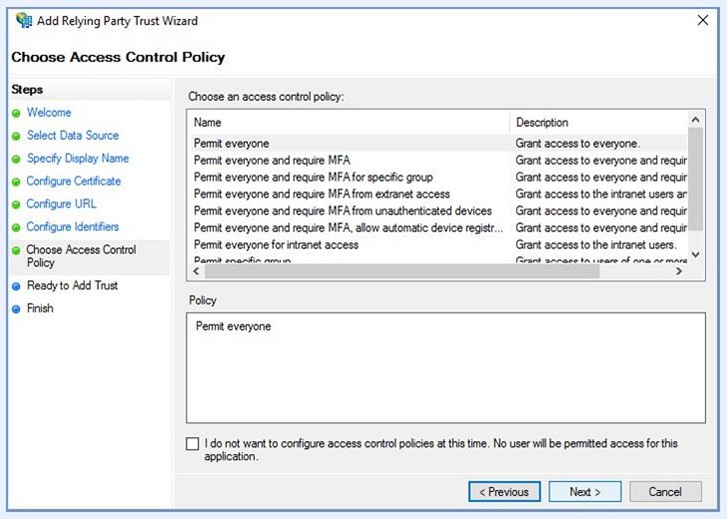
Task: Click the blue bullet beside Ready to Add Trust
Action: [16, 286]
